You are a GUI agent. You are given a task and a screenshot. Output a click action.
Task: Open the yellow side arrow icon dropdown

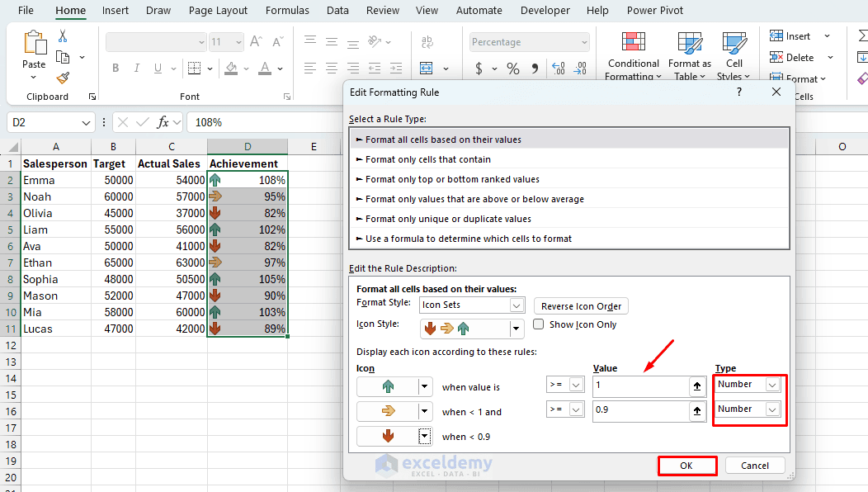click(424, 411)
